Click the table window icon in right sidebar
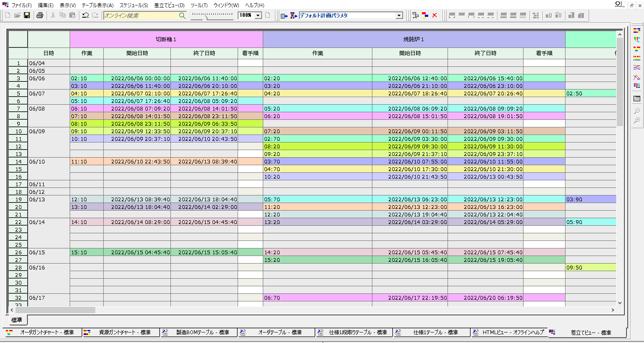This screenshot has width=644, height=343. click(x=637, y=99)
